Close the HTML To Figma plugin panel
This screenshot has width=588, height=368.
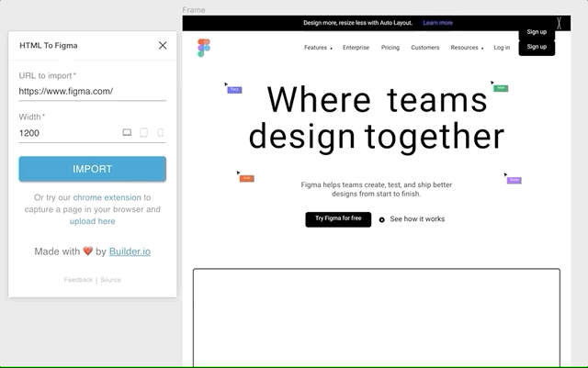coord(163,45)
